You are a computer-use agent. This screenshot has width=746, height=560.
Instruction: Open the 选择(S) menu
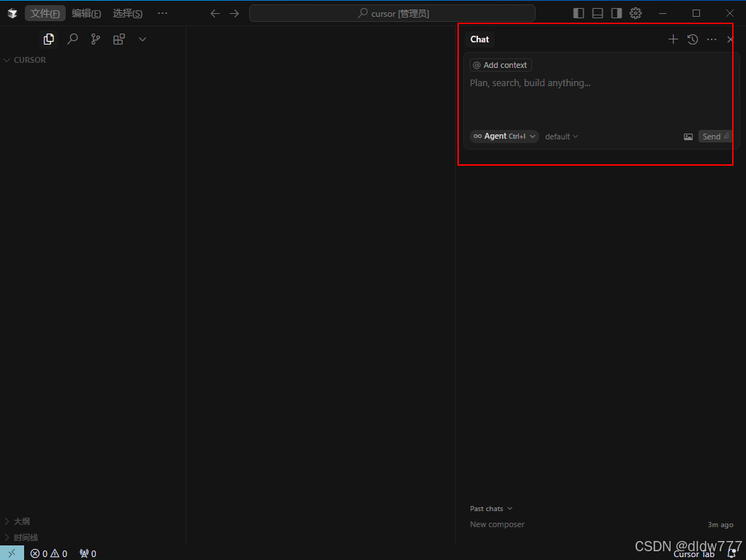[128, 13]
